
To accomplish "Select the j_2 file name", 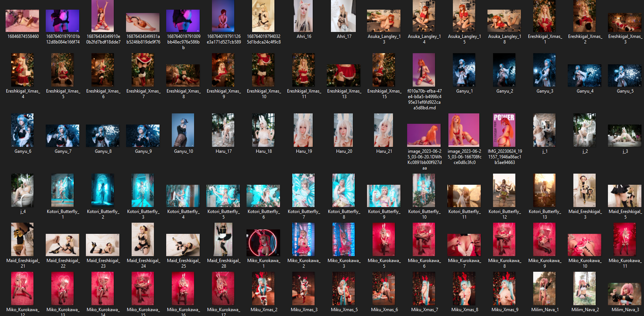I will [x=585, y=151].
